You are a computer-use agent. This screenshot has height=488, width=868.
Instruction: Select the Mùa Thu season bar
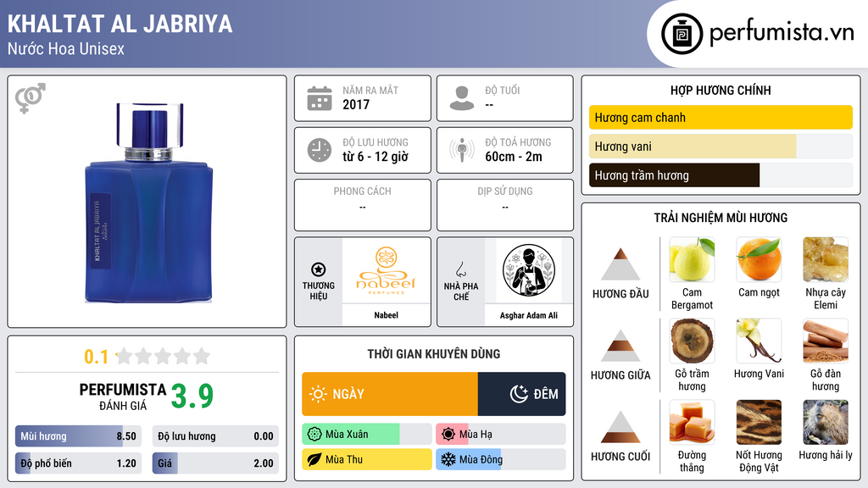(366, 459)
